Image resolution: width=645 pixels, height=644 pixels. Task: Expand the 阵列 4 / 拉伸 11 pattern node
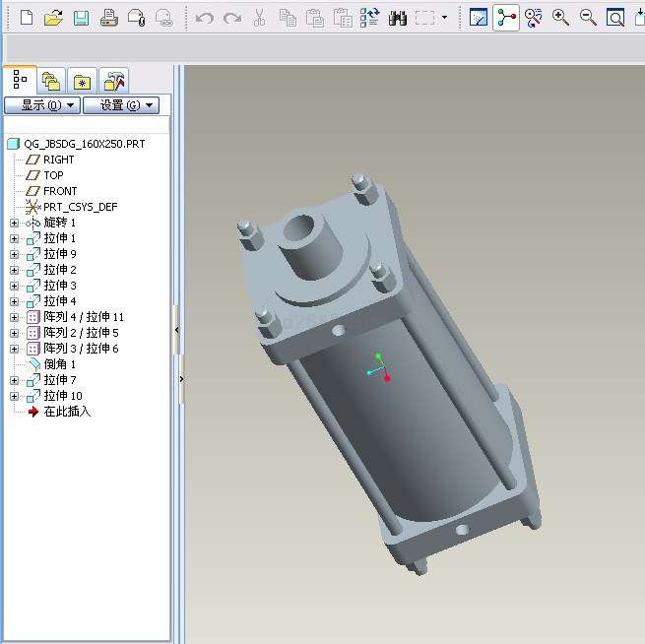[14, 317]
